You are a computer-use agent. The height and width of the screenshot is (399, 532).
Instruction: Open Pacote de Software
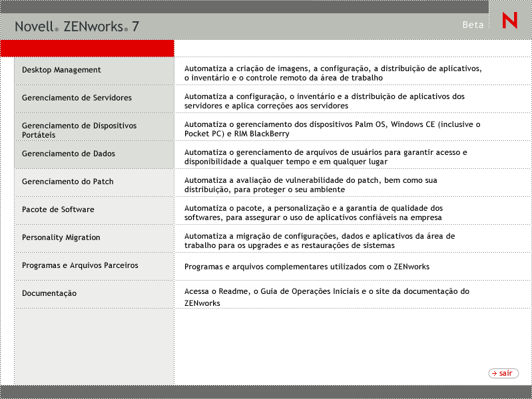[95, 211]
